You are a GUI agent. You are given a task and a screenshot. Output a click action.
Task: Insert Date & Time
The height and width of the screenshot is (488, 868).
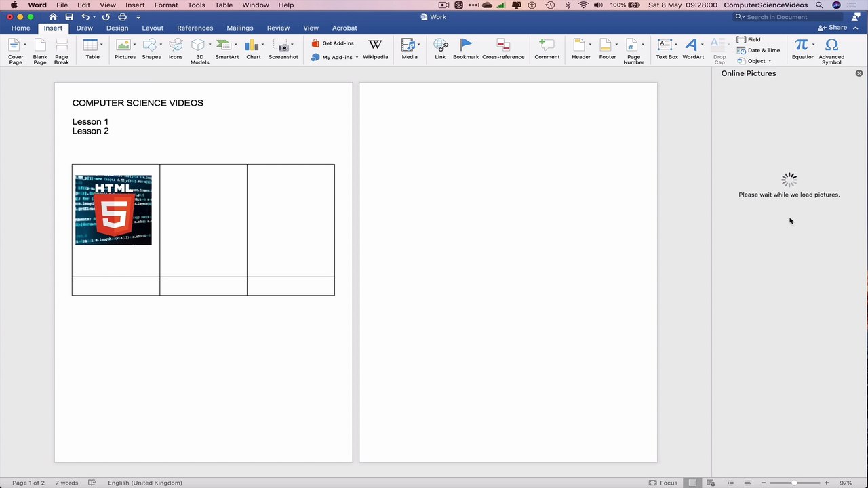click(x=758, y=50)
